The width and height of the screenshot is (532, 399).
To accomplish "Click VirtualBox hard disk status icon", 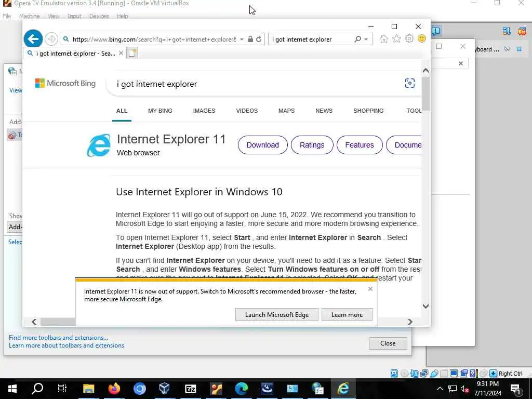I will coord(394,373).
